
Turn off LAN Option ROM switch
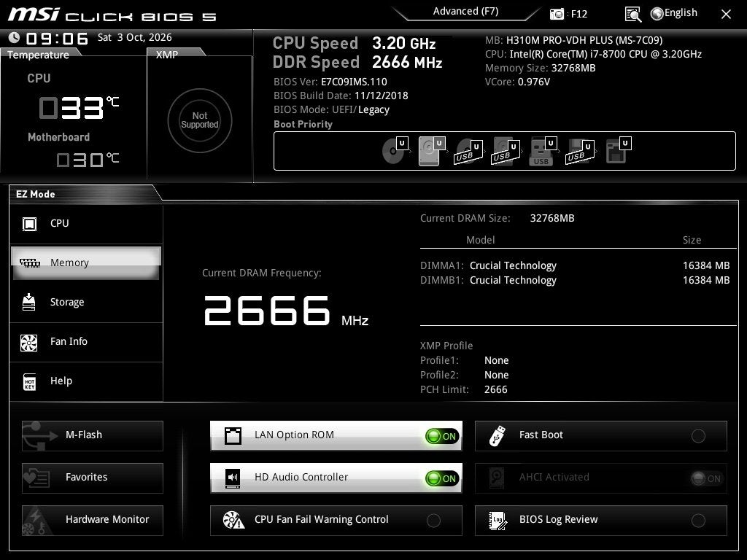pos(442,436)
